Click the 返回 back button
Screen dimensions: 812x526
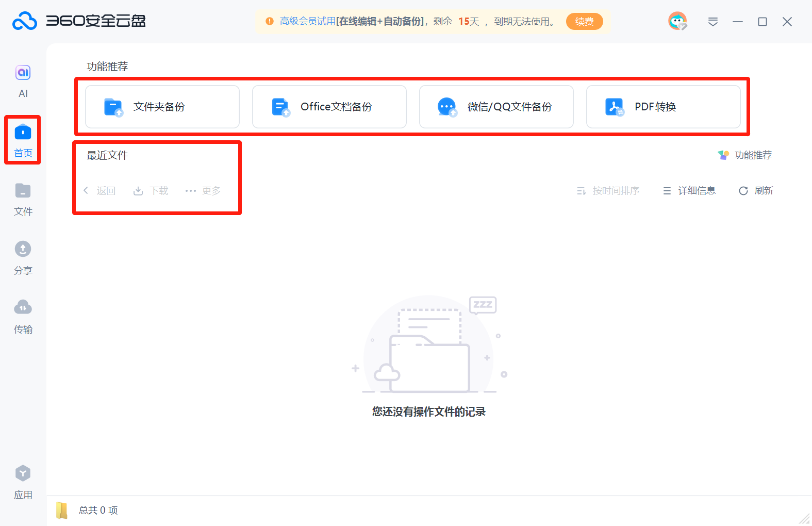(x=99, y=191)
